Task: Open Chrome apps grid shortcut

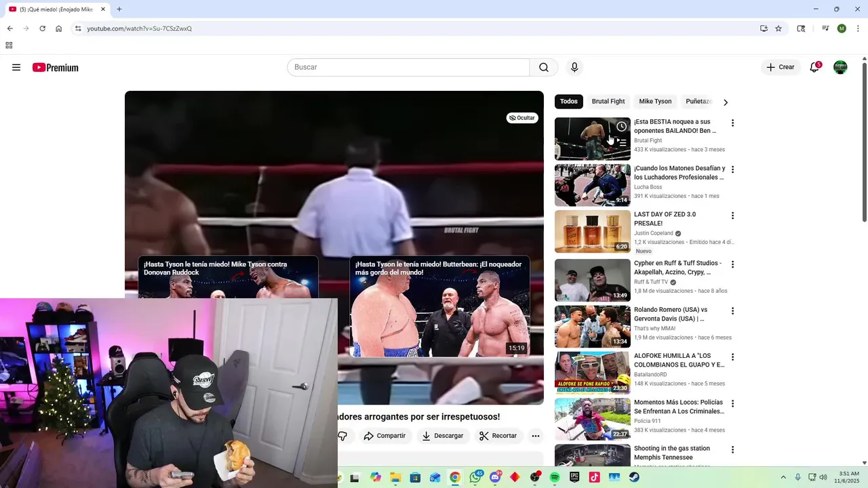Action: tap(9, 45)
